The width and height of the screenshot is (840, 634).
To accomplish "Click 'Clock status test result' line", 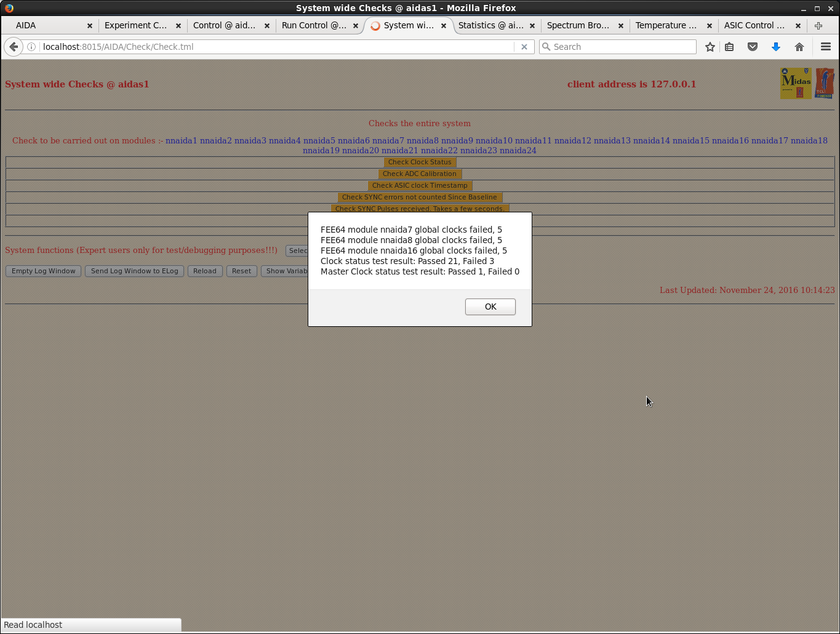I will coord(407,261).
